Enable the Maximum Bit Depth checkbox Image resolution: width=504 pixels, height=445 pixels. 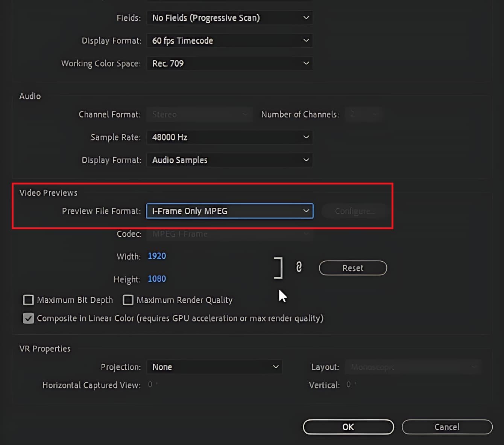29,300
